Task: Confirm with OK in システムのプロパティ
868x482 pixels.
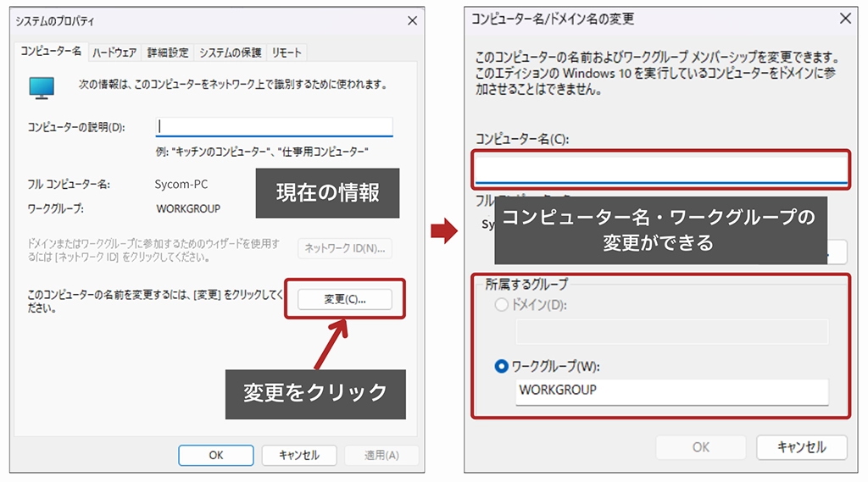Action: (x=216, y=455)
